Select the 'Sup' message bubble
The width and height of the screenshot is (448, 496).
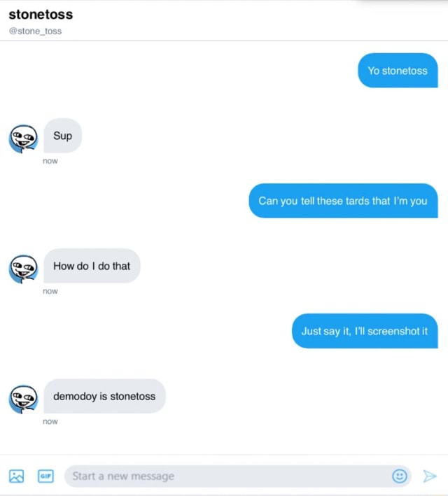[63, 136]
